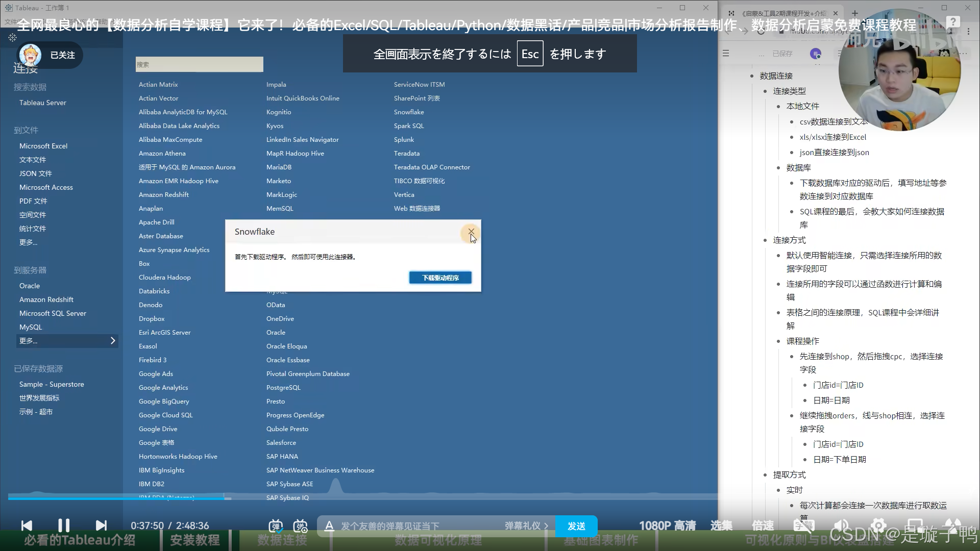Click the uploader avatar beside 已关注
This screenshot has width=980, height=551.
click(30, 55)
